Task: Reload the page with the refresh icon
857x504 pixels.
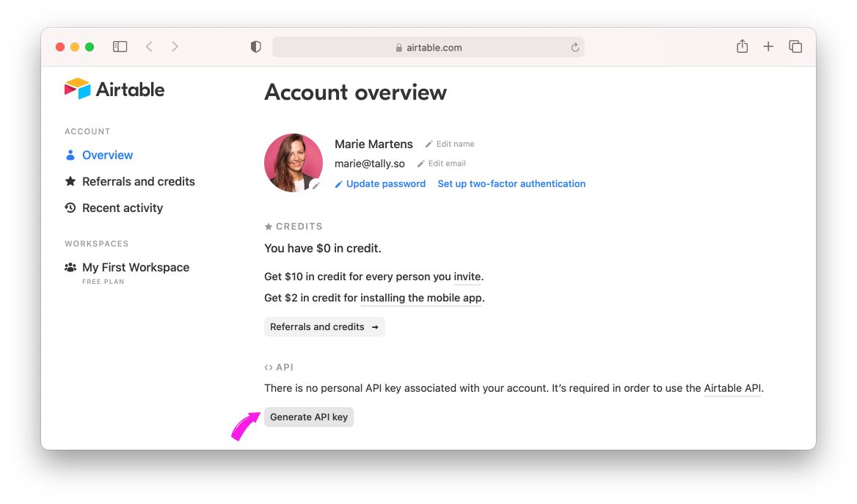Action: point(575,48)
